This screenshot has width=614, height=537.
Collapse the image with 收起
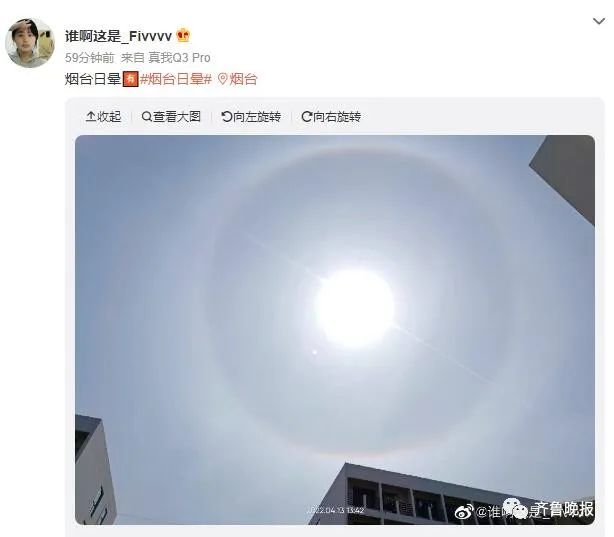coord(103,117)
